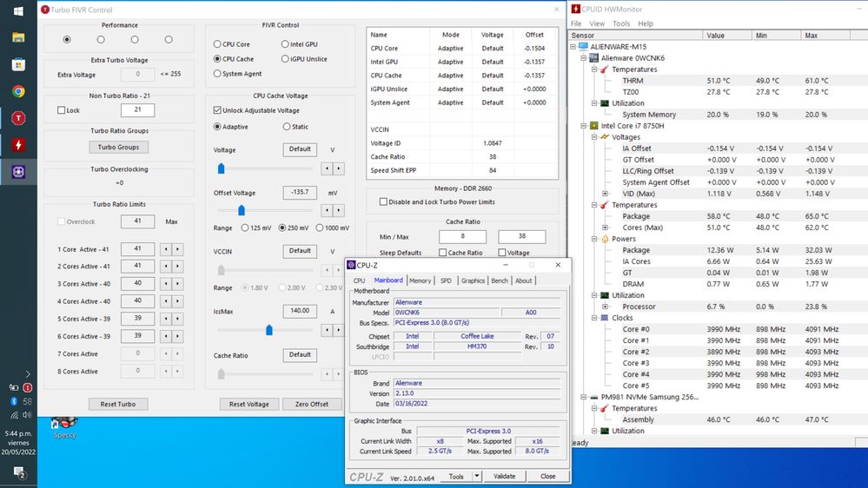Collapse Alienware 0WCNK6 node
Screen dimensions: 868x488
(584, 58)
